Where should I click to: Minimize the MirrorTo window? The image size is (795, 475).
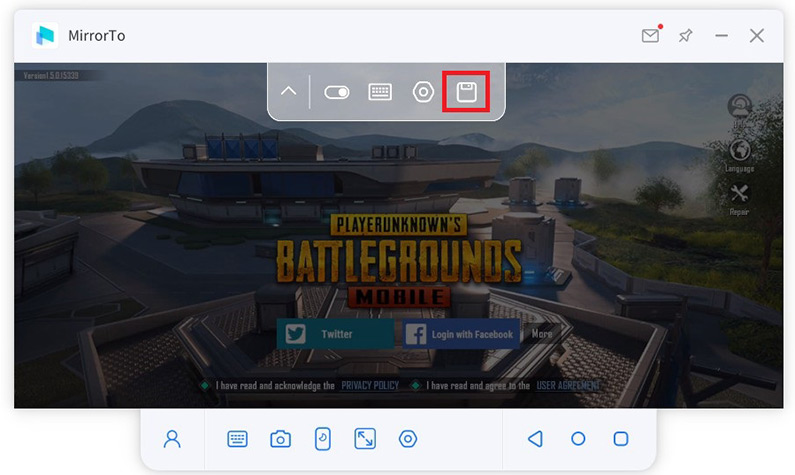pos(721,35)
